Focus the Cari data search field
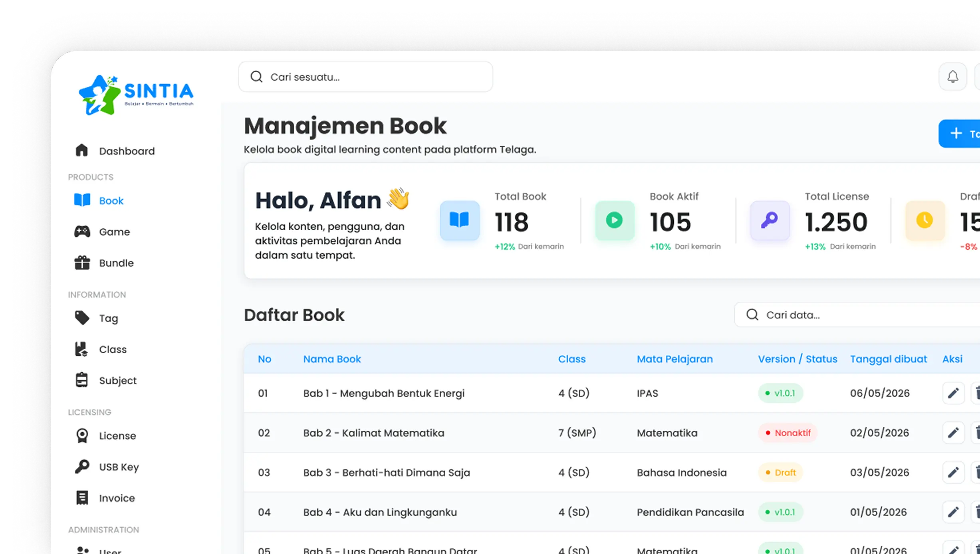 tap(857, 315)
